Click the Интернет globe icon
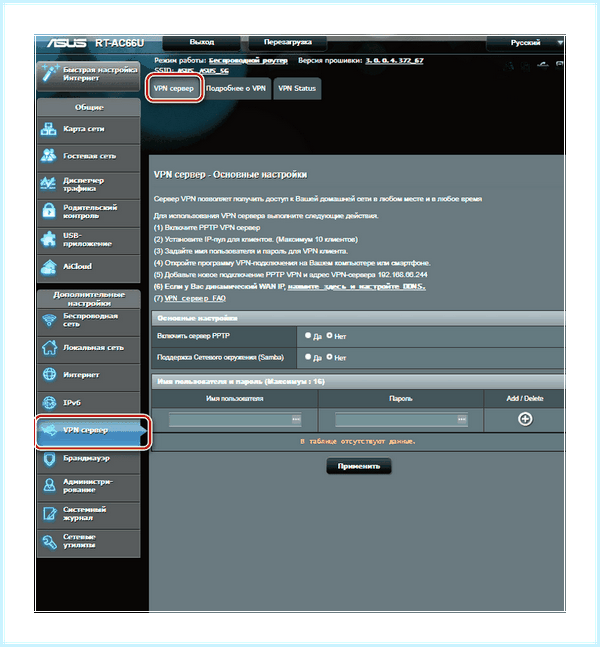Viewport: 600px width, 647px height. point(49,375)
